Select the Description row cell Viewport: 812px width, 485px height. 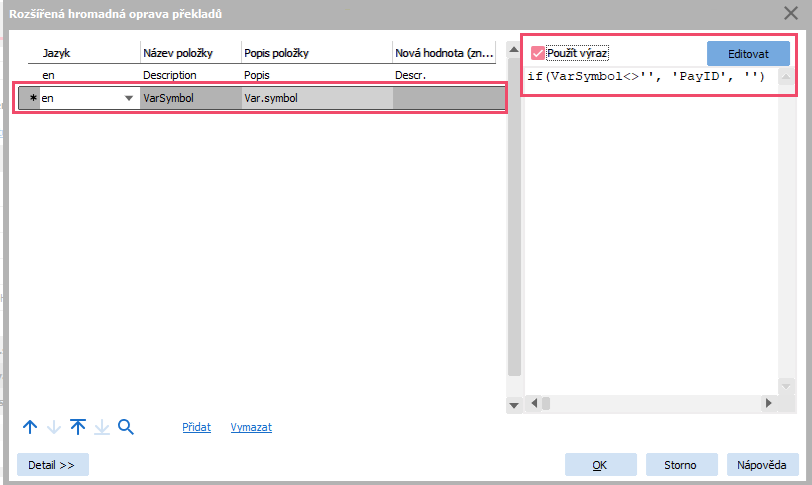(191, 75)
